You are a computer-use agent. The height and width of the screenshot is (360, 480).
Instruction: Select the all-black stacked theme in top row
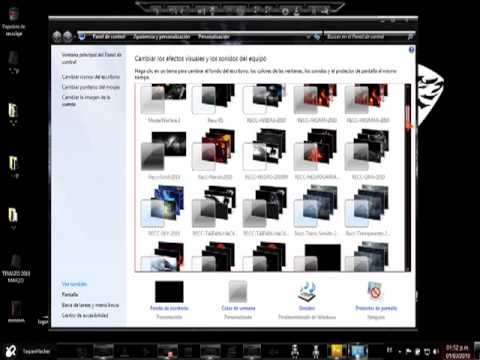[214, 103]
